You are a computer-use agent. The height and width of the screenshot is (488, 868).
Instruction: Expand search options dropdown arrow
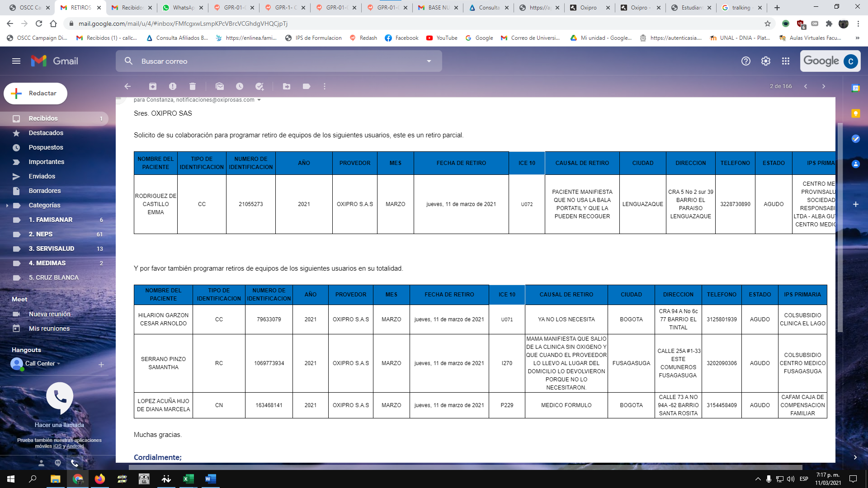[429, 61]
